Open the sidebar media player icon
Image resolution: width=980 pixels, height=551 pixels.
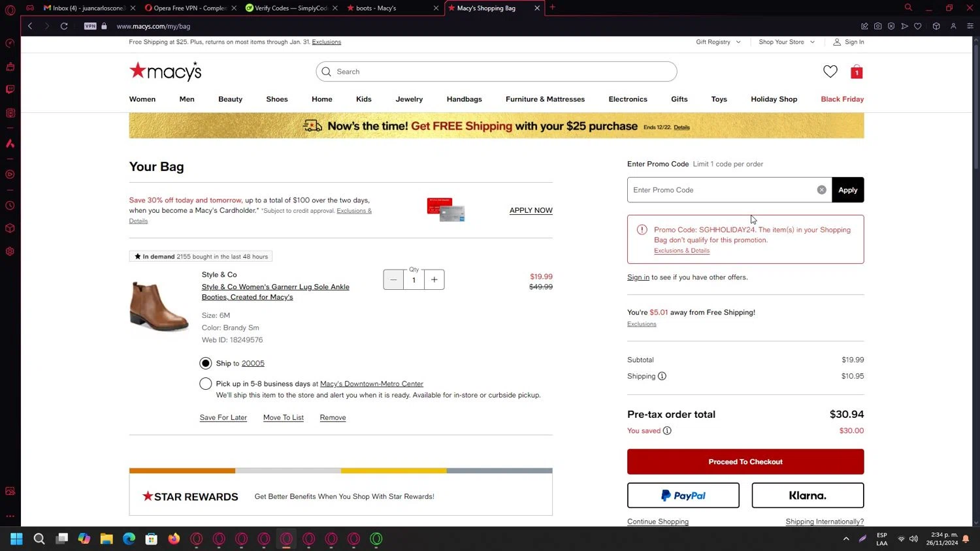coord(10,174)
